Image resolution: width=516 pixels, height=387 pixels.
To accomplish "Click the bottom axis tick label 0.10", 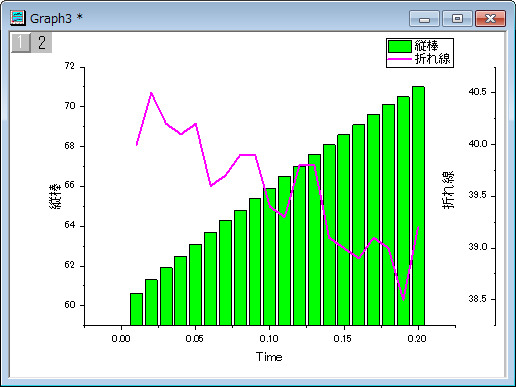I will tap(269, 339).
